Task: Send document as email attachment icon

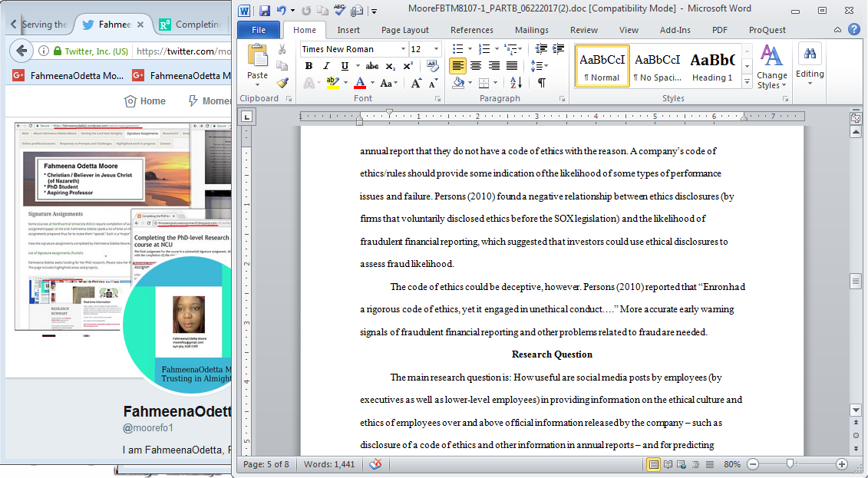Action: pos(357,10)
